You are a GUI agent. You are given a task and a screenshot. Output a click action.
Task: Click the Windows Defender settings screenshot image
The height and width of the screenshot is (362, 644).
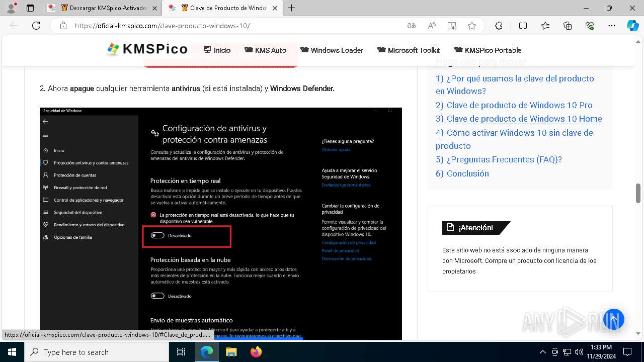pyautogui.click(x=221, y=224)
